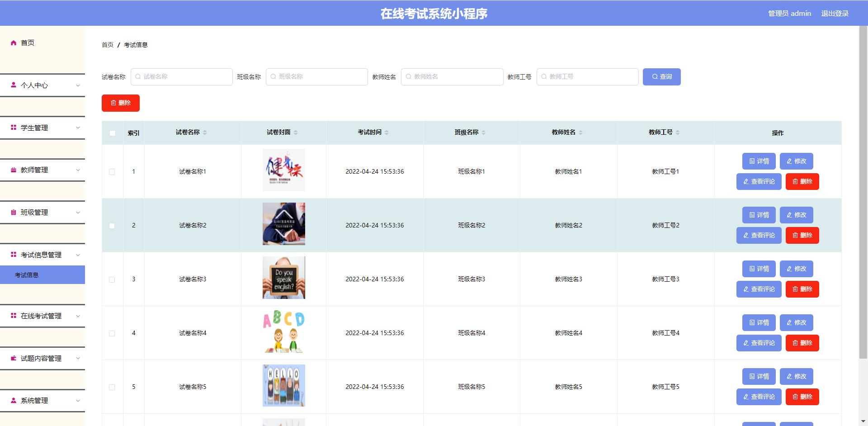Click 退出登录 in the top bar
Image resolution: width=868 pixels, height=426 pixels.
(835, 13)
